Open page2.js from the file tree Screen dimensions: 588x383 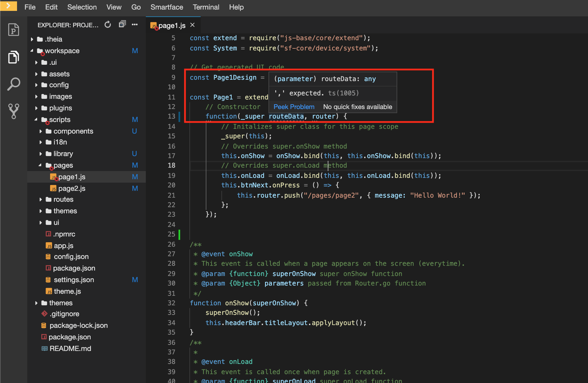tap(72, 188)
